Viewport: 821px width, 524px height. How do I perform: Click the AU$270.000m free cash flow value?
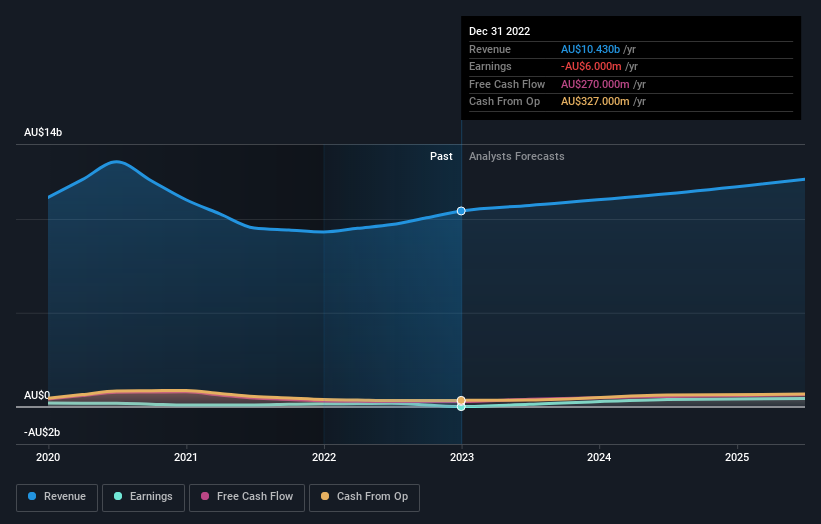(595, 84)
